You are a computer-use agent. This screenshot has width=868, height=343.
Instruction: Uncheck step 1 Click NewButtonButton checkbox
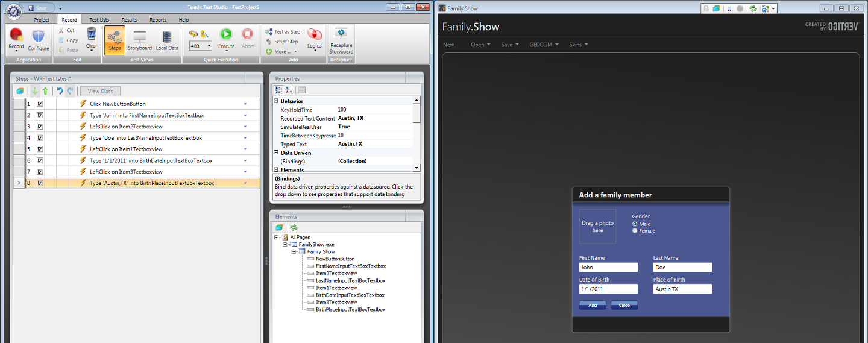(x=40, y=104)
